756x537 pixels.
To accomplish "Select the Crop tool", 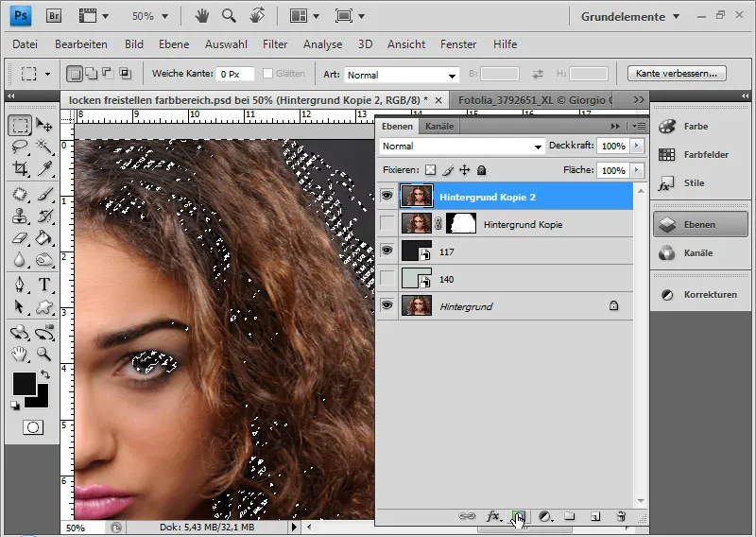I will coord(20,168).
